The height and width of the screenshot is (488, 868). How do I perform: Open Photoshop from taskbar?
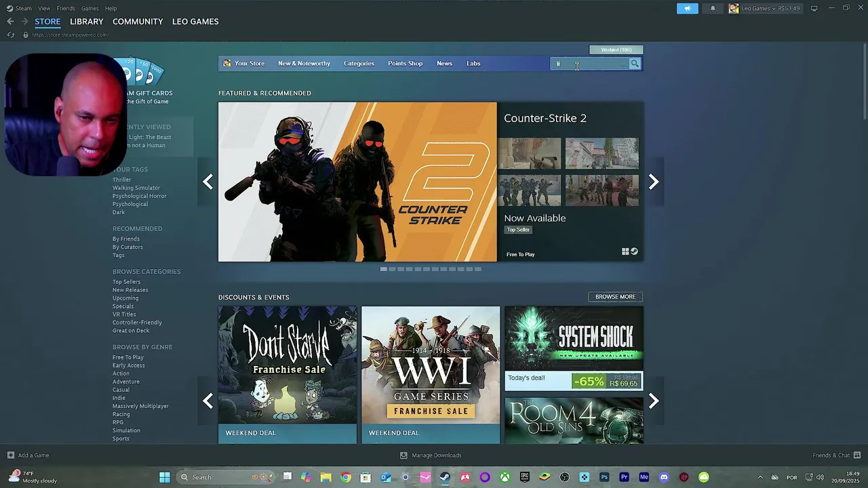coord(604,477)
